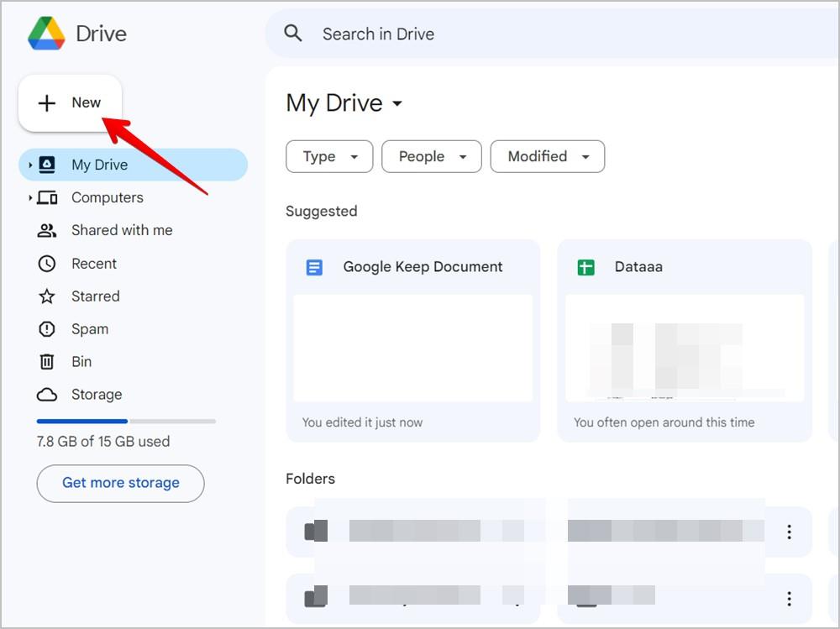Click the Storage cloud icon
840x629 pixels.
[x=46, y=395]
